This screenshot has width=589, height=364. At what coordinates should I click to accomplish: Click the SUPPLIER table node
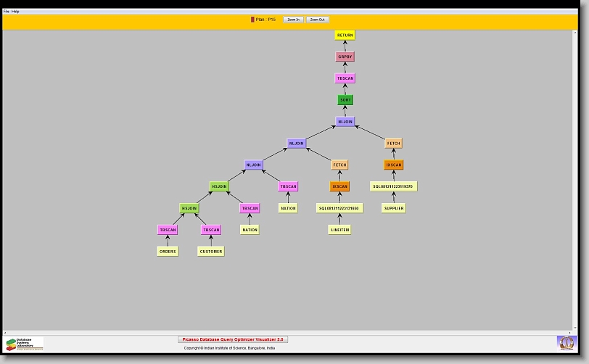[393, 208]
